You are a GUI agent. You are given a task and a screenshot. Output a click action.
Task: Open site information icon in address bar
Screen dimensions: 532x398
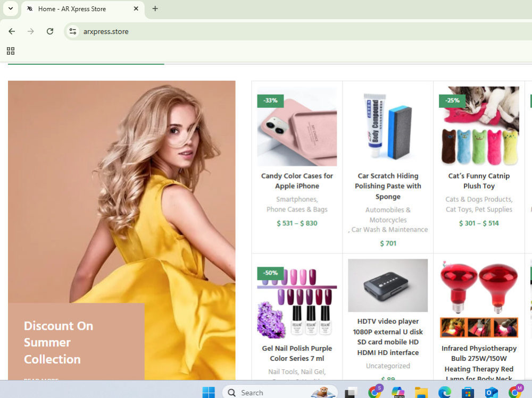[x=72, y=31]
